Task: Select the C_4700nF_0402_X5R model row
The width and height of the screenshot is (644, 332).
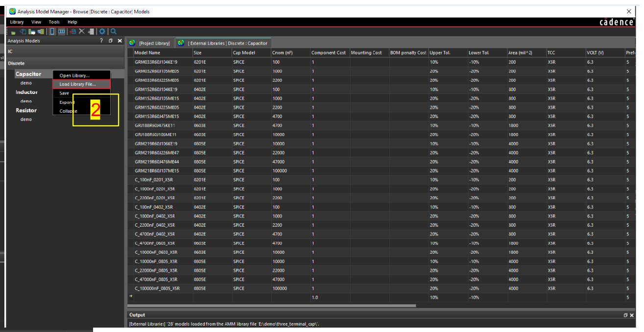Action: pos(381,234)
